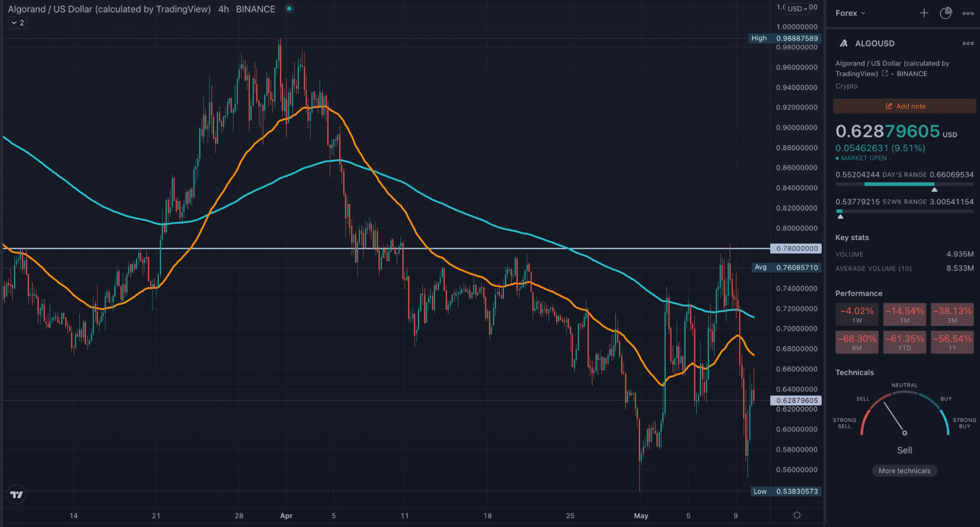Click the STRONG SELL gauge label

(844, 423)
